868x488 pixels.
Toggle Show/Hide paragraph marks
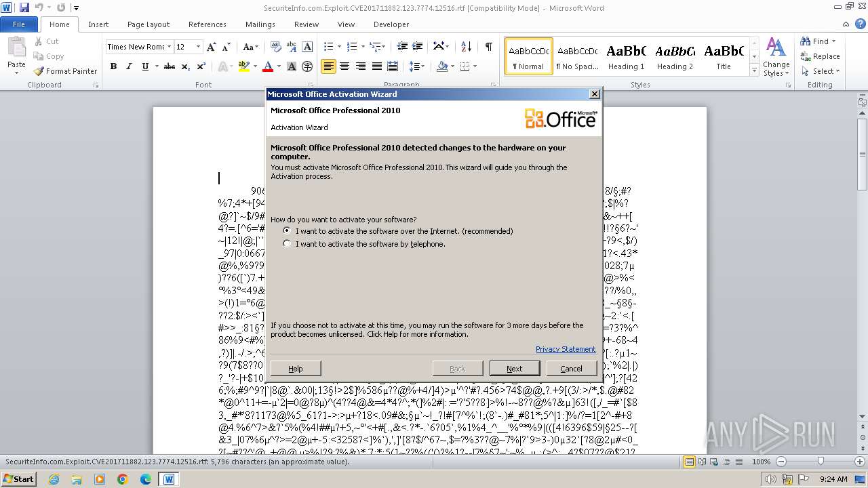click(x=488, y=47)
